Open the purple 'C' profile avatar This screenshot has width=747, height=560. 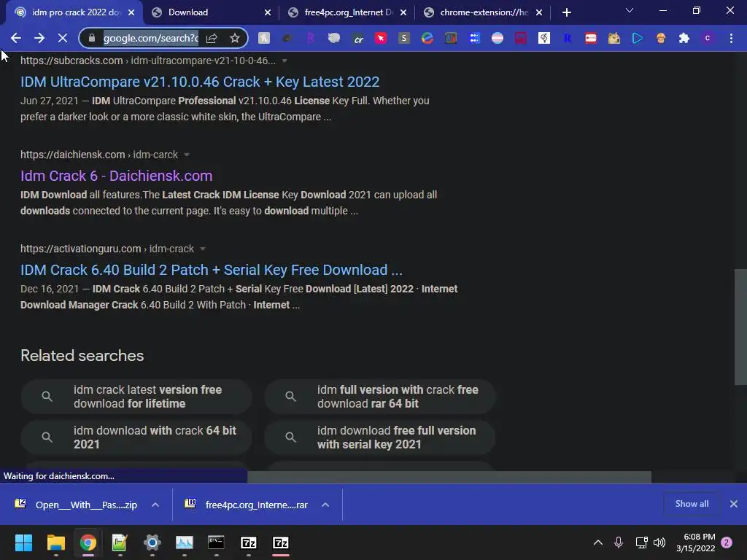708,38
